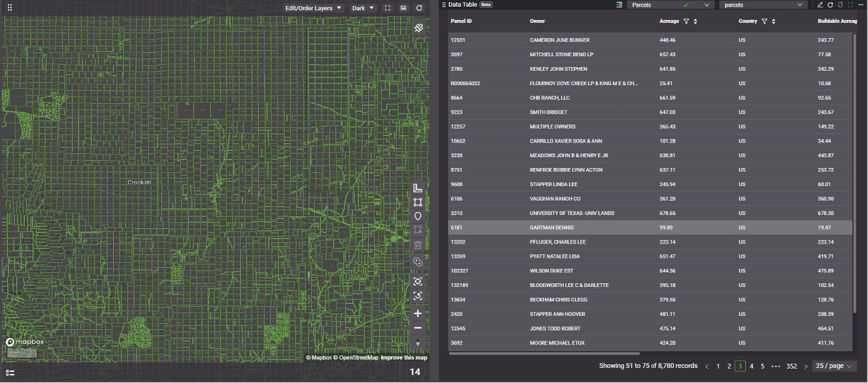Click the Acreage column filter icon
Viewport: 868px width, 383px height.
(686, 21)
